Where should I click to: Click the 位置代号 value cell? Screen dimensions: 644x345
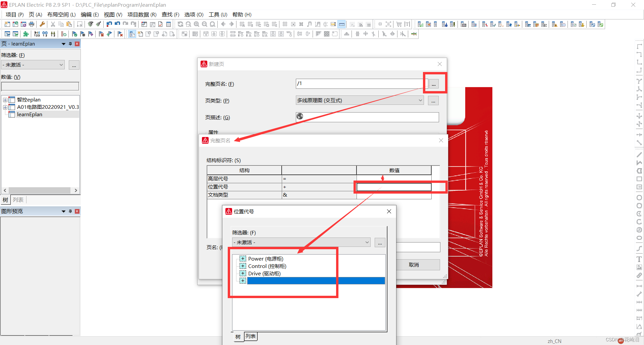(394, 187)
